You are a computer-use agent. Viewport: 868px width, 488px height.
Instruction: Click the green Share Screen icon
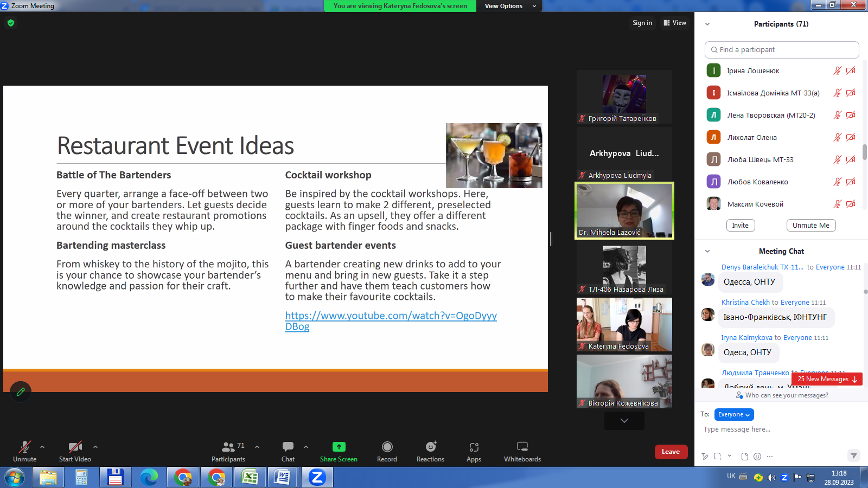pos(339,447)
